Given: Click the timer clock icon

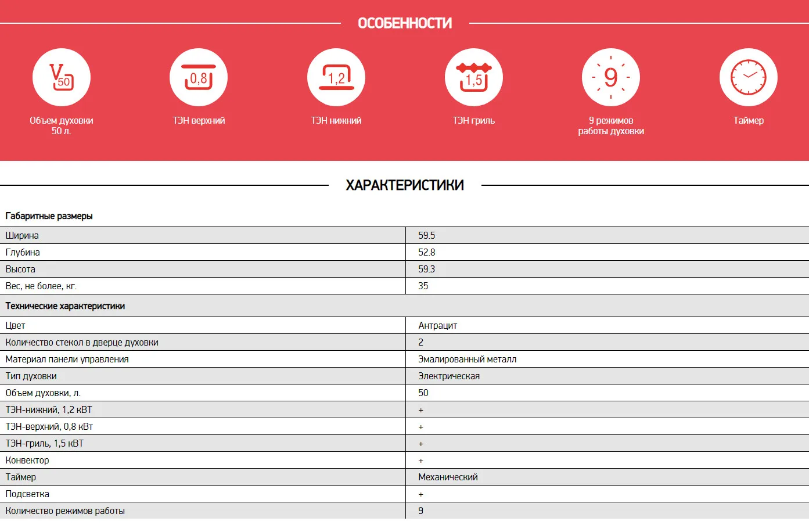Looking at the screenshot, I should [749, 77].
